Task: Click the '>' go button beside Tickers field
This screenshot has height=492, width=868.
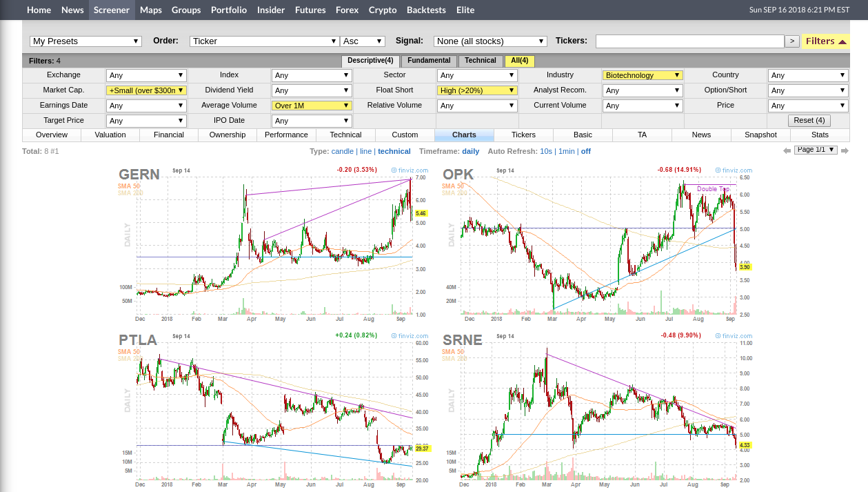Action: pyautogui.click(x=792, y=41)
